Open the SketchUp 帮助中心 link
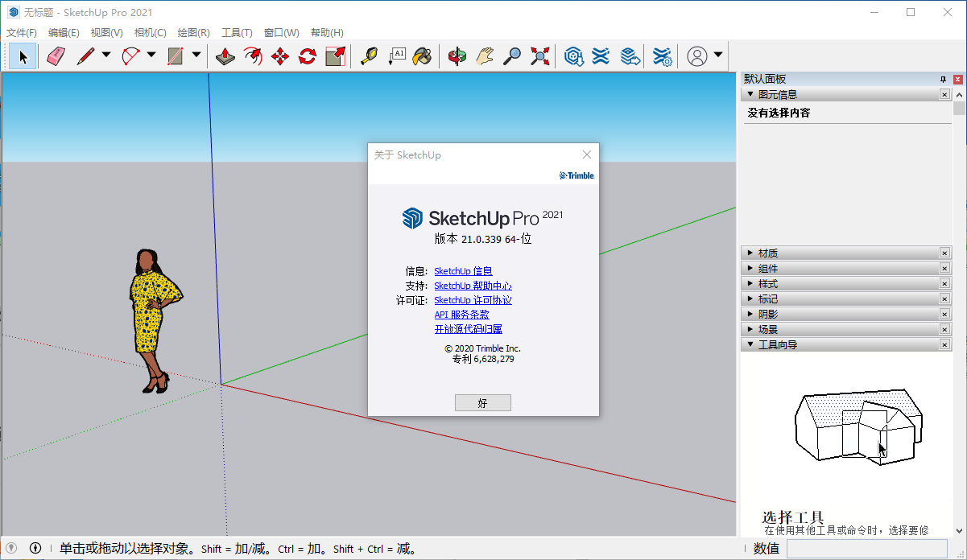967x560 pixels. click(x=473, y=286)
